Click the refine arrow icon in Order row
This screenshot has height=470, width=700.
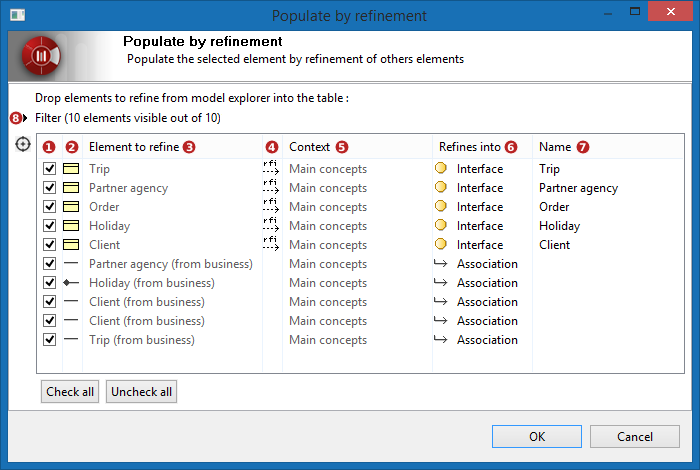271,206
